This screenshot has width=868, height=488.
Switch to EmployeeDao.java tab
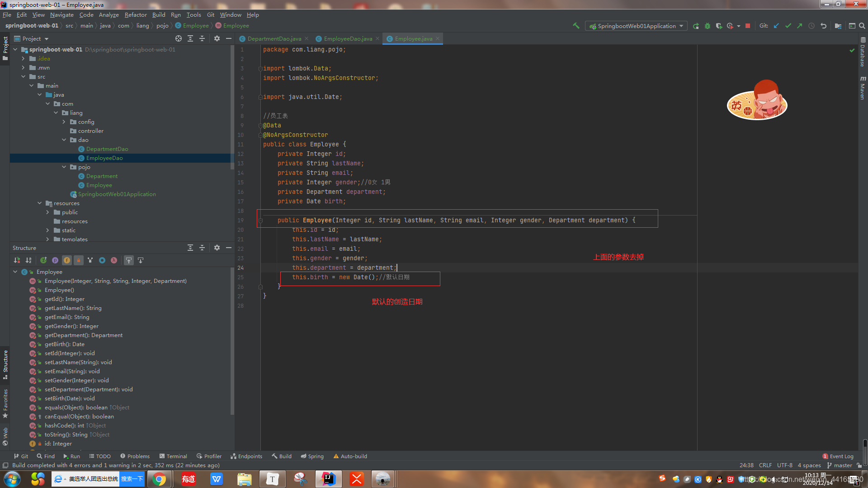[x=348, y=38]
